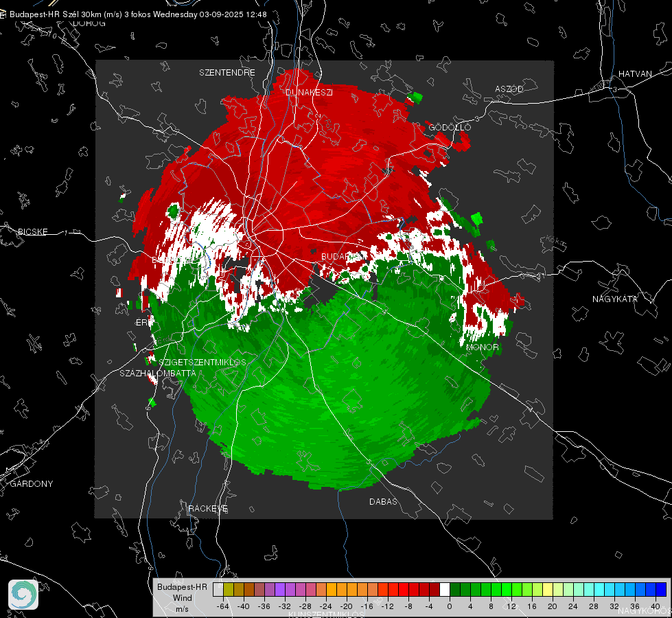The image size is (672, 618).
Task: Click the SZIGETSZENTMIKLÓS town label
Action: pyautogui.click(x=202, y=363)
